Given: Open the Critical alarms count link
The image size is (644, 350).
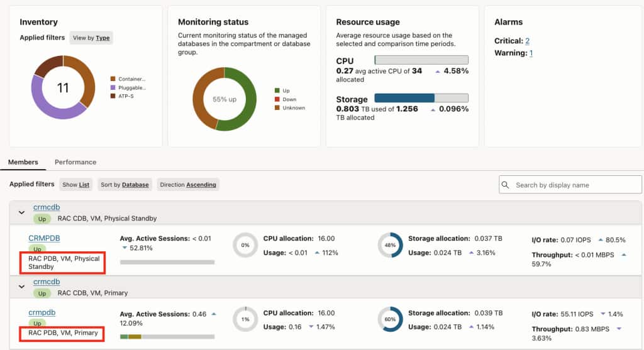Looking at the screenshot, I should (x=528, y=41).
